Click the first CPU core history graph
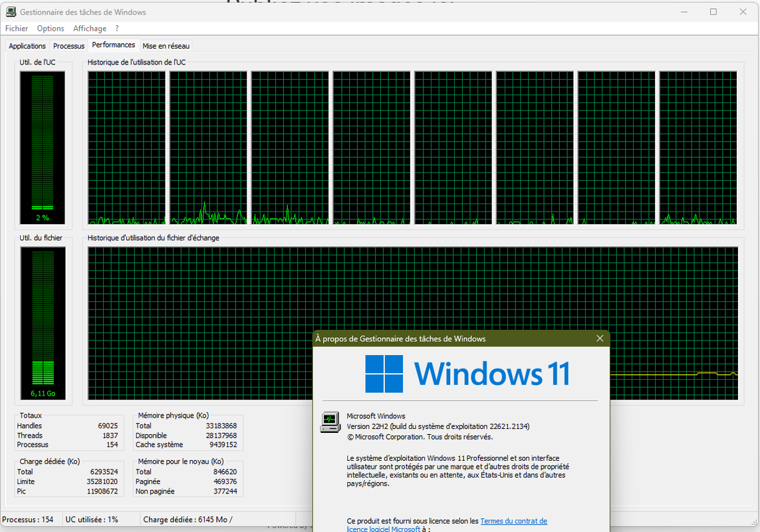760x532 pixels. point(126,148)
